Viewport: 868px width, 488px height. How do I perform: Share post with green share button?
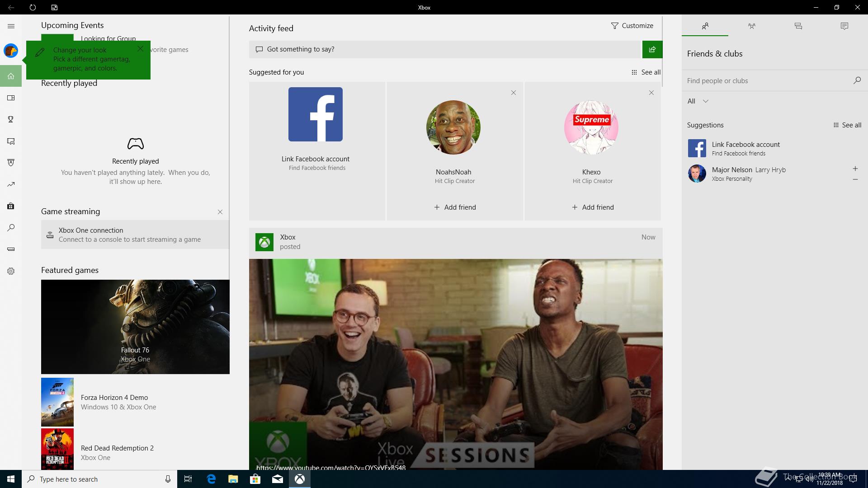click(x=652, y=49)
